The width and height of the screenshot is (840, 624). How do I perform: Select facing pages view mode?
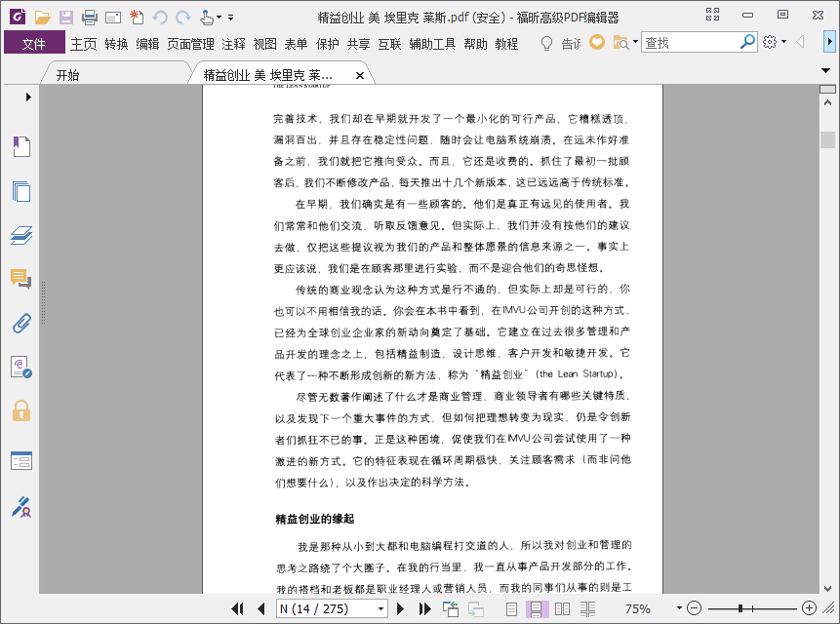[x=562, y=608]
